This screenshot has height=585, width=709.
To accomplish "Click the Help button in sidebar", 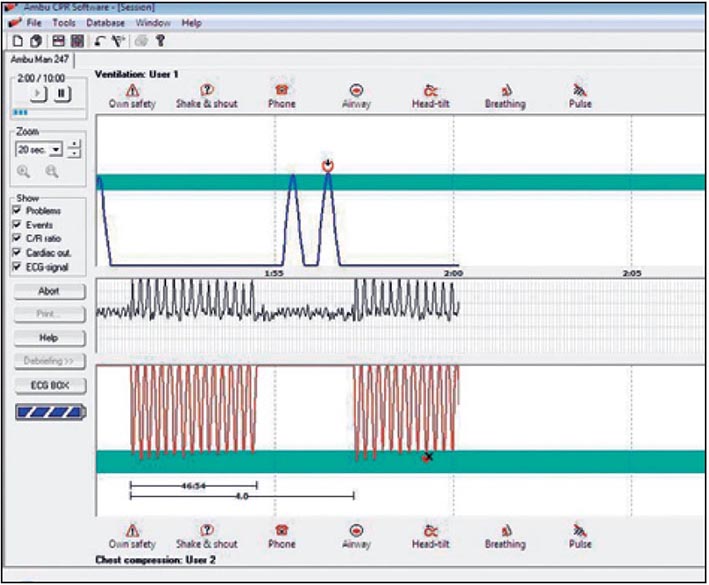I will coord(49,338).
